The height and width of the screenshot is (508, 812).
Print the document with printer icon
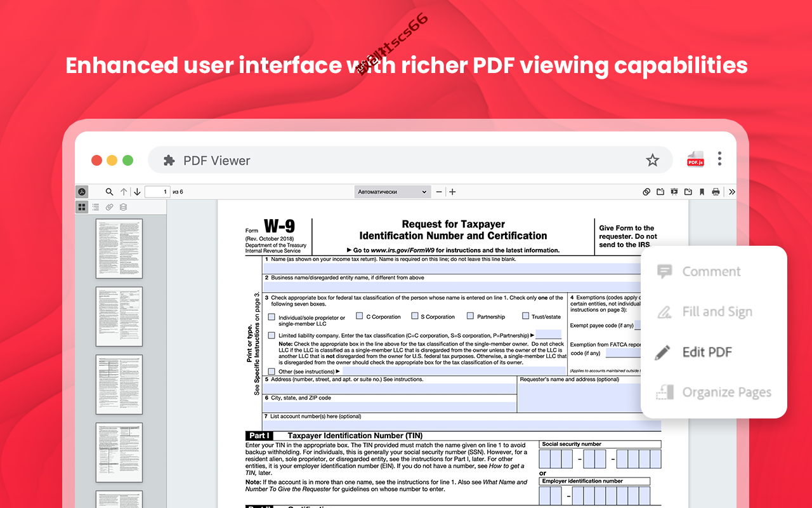(x=716, y=192)
